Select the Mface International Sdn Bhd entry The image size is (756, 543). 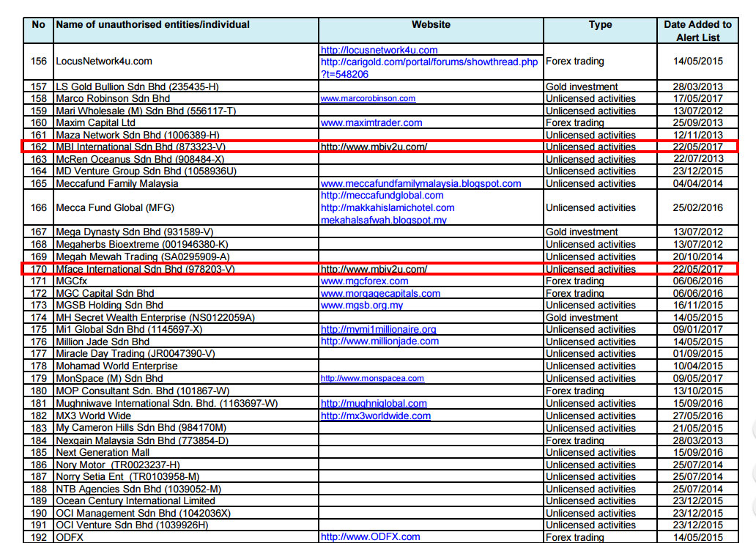145,269
